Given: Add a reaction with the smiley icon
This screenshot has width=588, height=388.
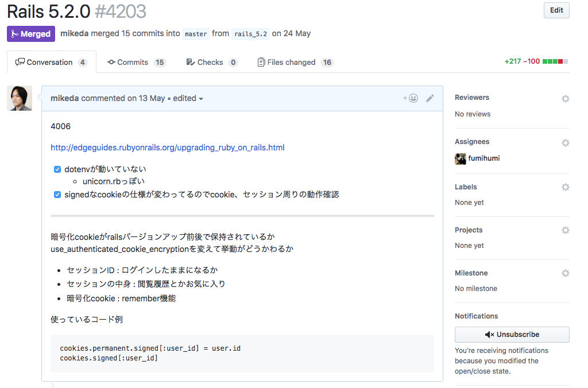Looking at the screenshot, I should [410, 98].
